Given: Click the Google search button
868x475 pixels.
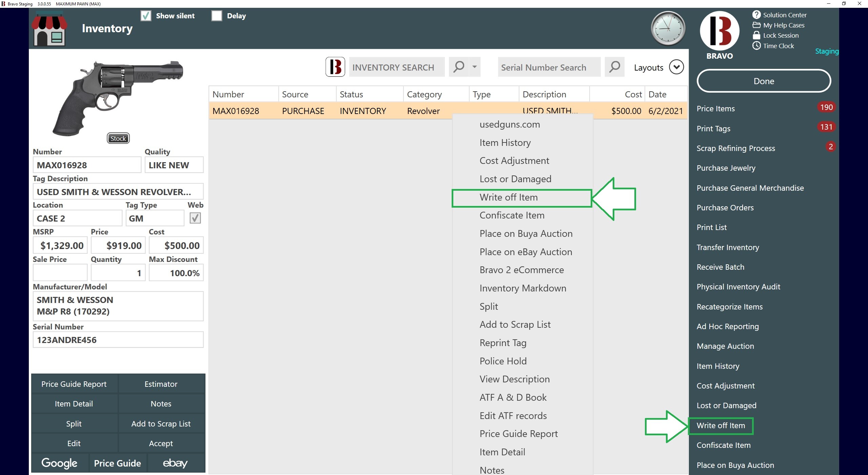Looking at the screenshot, I should (60, 463).
